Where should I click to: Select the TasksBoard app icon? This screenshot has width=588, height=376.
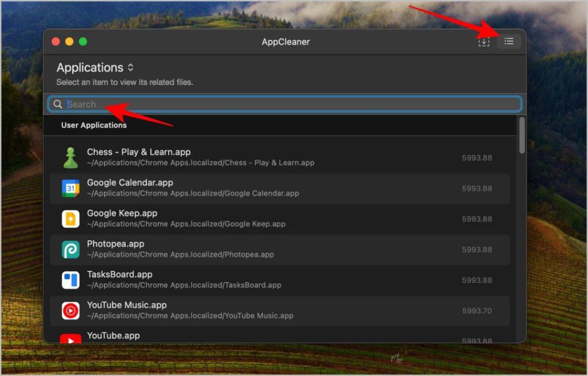click(71, 280)
